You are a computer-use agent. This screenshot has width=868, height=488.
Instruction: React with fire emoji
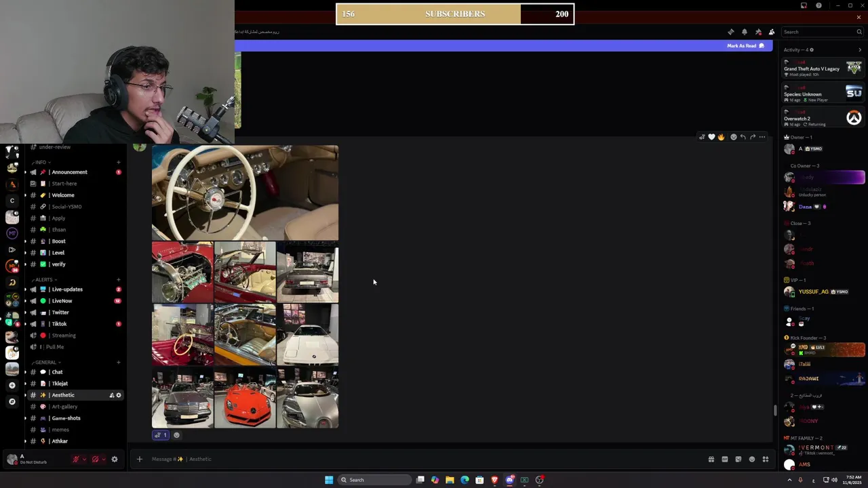pyautogui.click(x=721, y=137)
